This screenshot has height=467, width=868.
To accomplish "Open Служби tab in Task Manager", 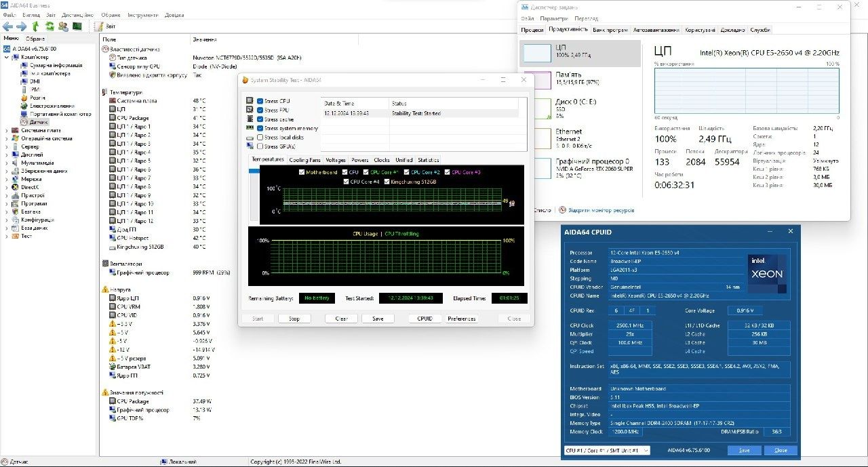I will coord(760,30).
